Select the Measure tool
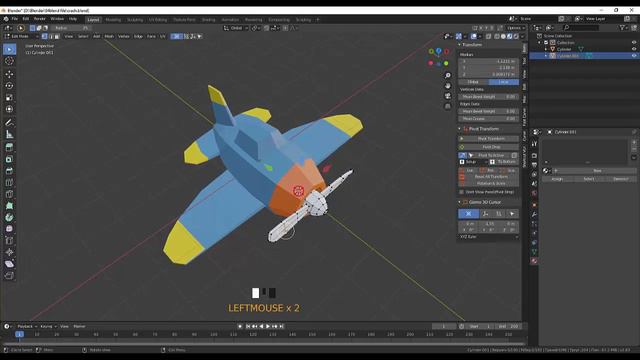The width and height of the screenshot is (640, 360). [9, 134]
